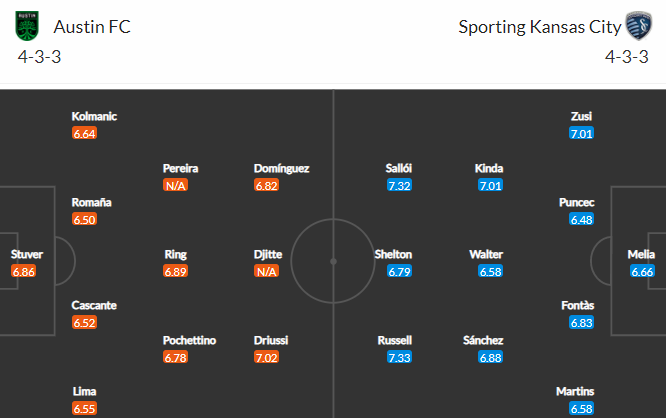Click Pereira's N/A rating badge
The width and height of the screenshot is (666, 418).
(x=175, y=185)
